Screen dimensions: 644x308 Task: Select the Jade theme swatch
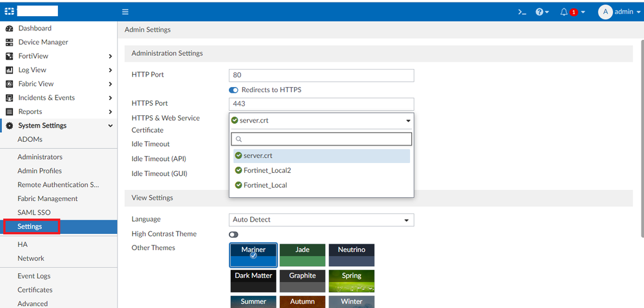[302, 255]
